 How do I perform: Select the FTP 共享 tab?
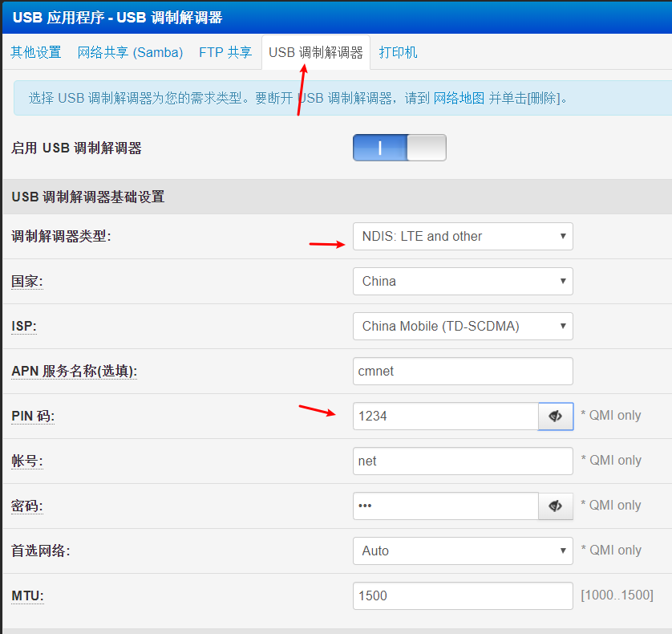click(x=225, y=52)
